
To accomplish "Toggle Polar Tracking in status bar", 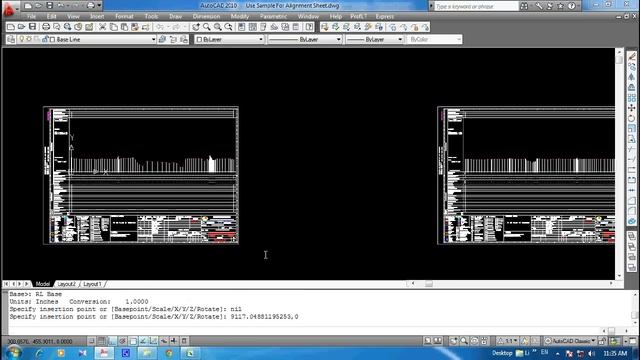I will click(122, 341).
